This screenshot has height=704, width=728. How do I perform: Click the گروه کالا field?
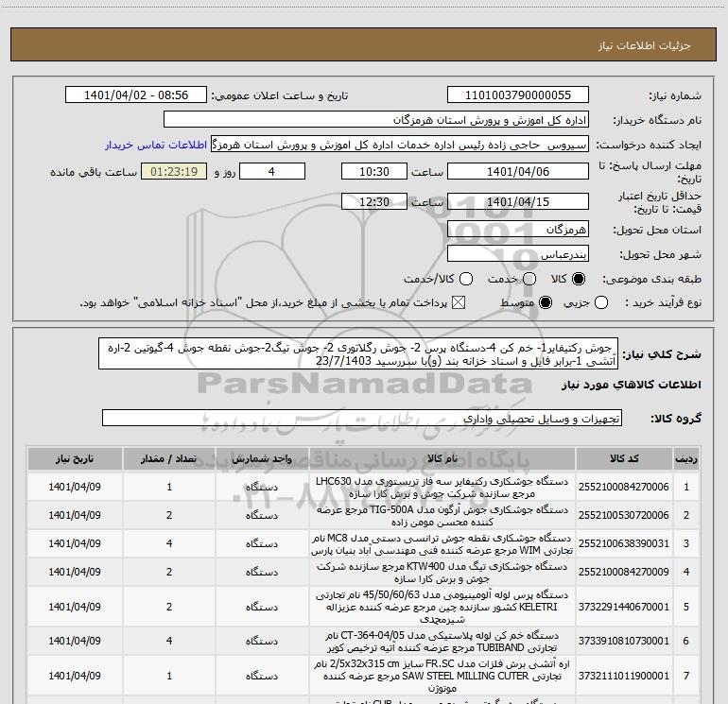coord(362,418)
